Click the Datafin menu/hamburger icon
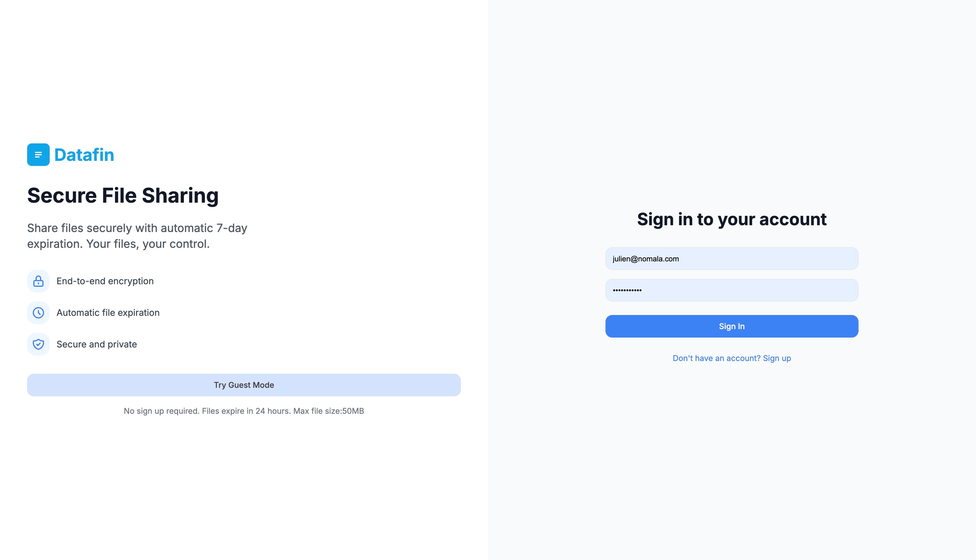 tap(38, 154)
